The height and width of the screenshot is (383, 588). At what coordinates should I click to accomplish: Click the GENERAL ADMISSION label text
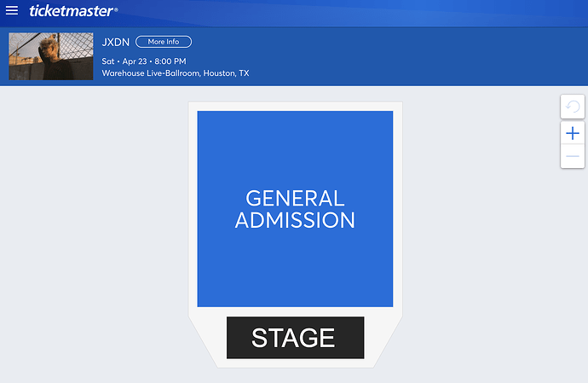[x=295, y=209]
